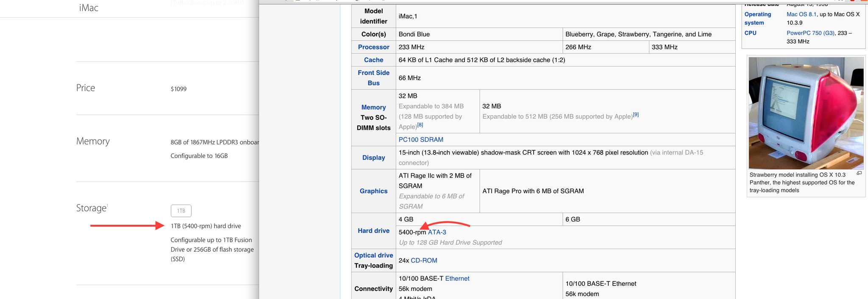Click the 15-inch shadow-mask CRT display text
The height and width of the screenshot is (299, 868).
tap(523, 152)
